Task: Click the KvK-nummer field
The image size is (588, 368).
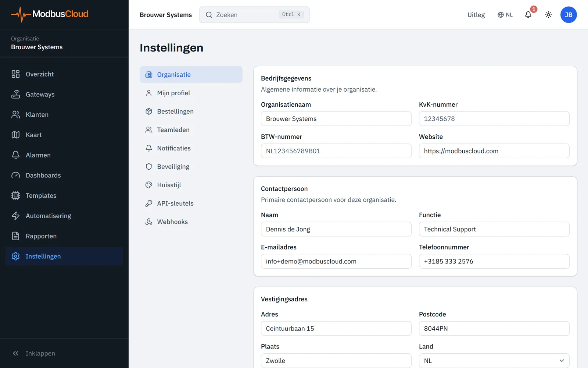Action: coord(494,119)
